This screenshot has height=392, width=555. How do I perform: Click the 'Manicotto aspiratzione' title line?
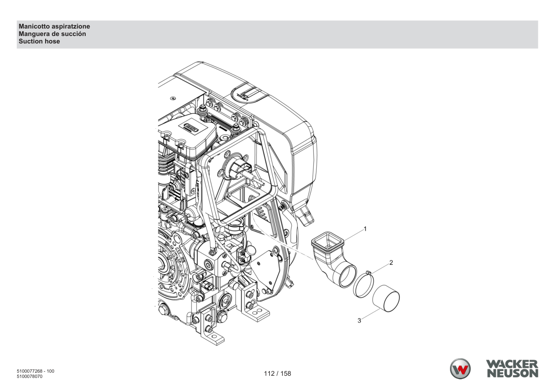54,27
